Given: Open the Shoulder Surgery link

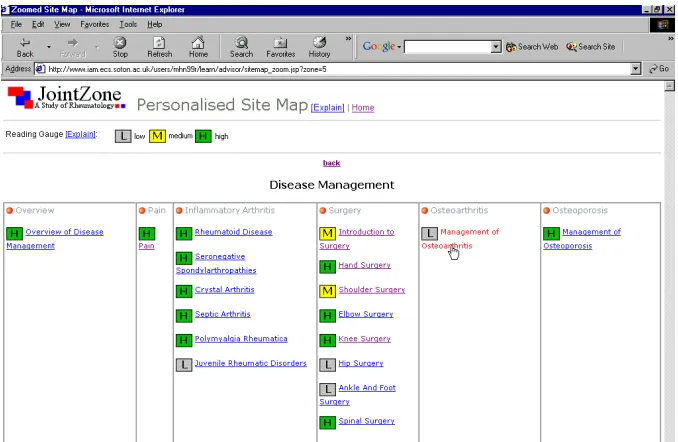Looking at the screenshot, I should click(x=372, y=289).
